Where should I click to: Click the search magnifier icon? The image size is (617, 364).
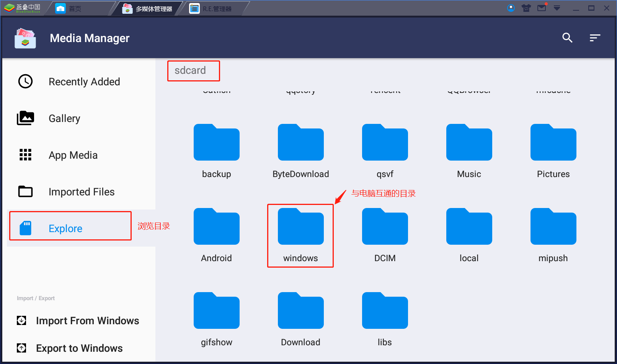point(567,38)
